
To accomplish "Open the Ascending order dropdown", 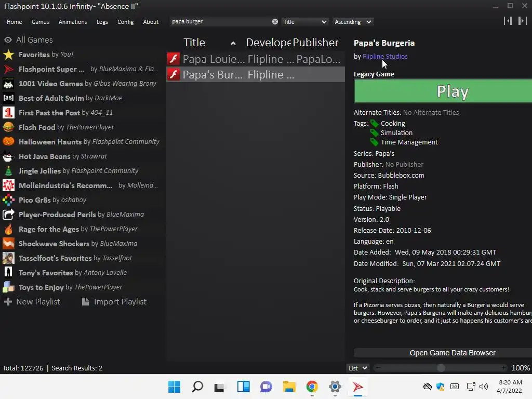I will click(x=353, y=22).
